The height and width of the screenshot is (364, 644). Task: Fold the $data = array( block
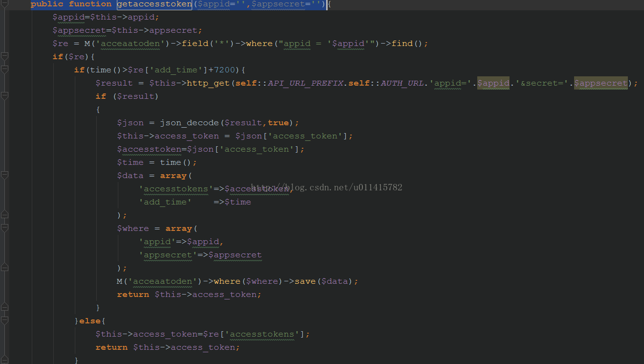click(4, 175)
